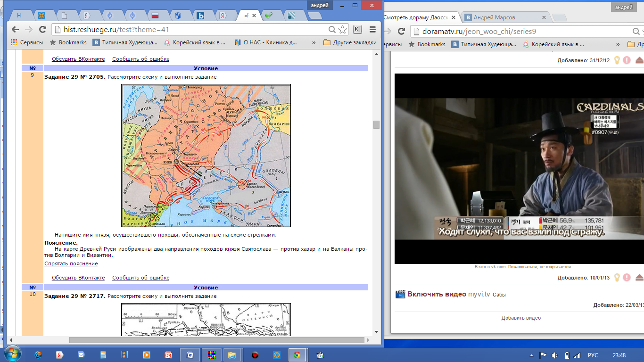Open Типичная Худеющая bookmark in front window
Screen dimensions: 644x362
pyautogui.click(x=125, y=42)
